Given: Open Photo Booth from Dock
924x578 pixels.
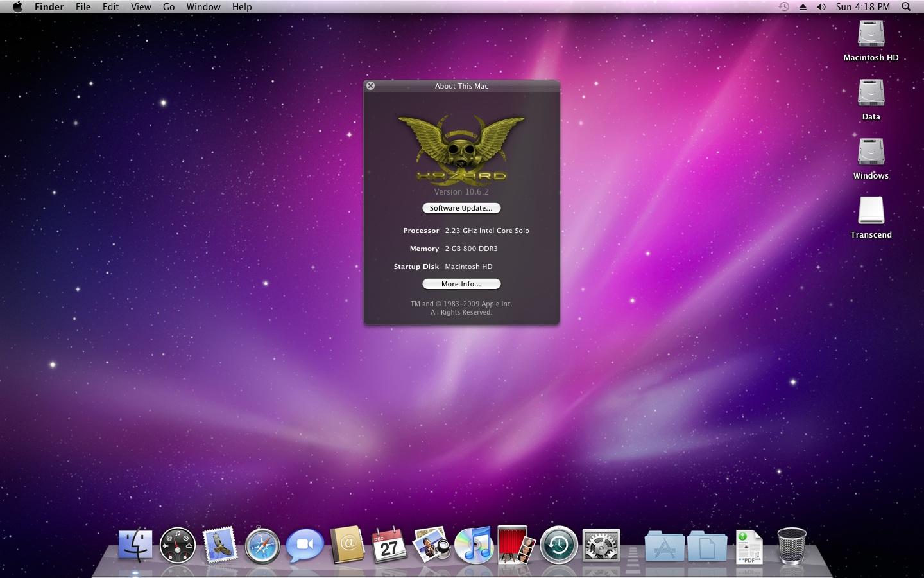Looking at the screenshot, I should pos(516,545).
